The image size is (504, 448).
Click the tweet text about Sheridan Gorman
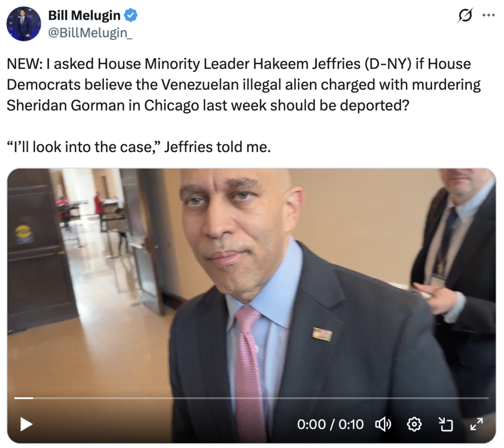pos(244,84)
